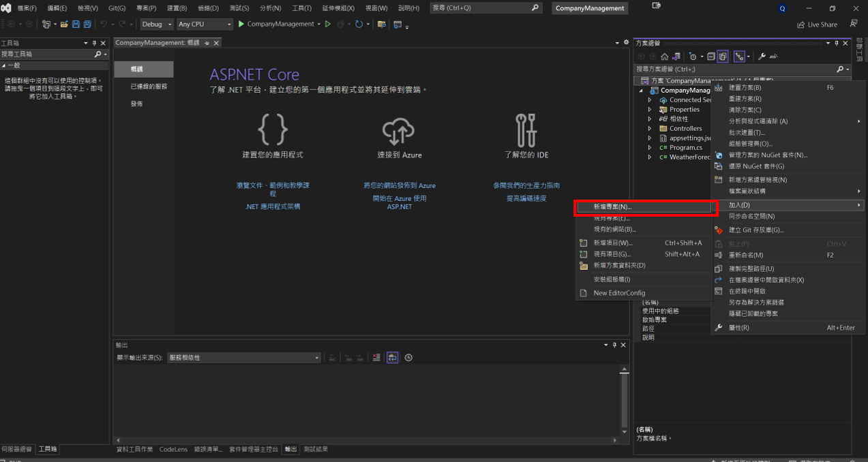868x462 pixels.
Task: Click the Back navigation icon in Solution Explorer
Action: pyautogui.click(x=642, y=57)
